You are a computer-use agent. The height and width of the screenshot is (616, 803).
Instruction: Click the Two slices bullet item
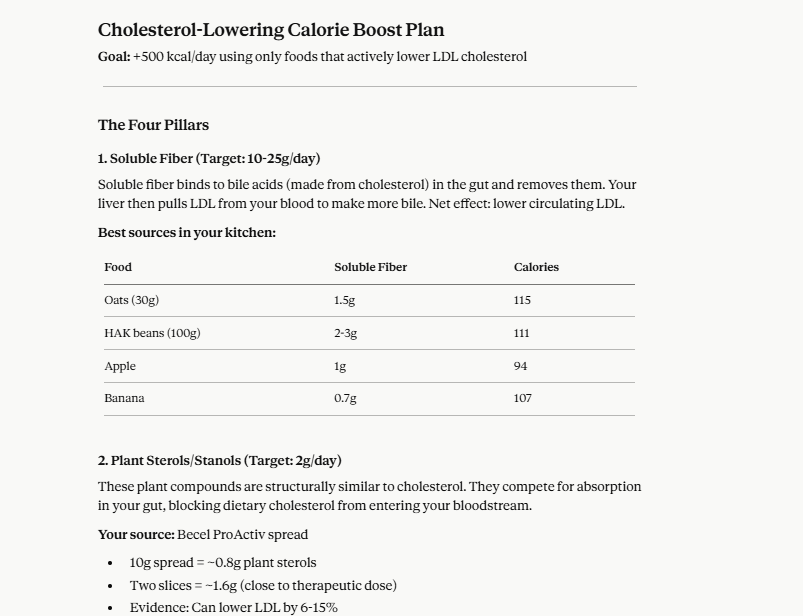(x=263, y=585)
